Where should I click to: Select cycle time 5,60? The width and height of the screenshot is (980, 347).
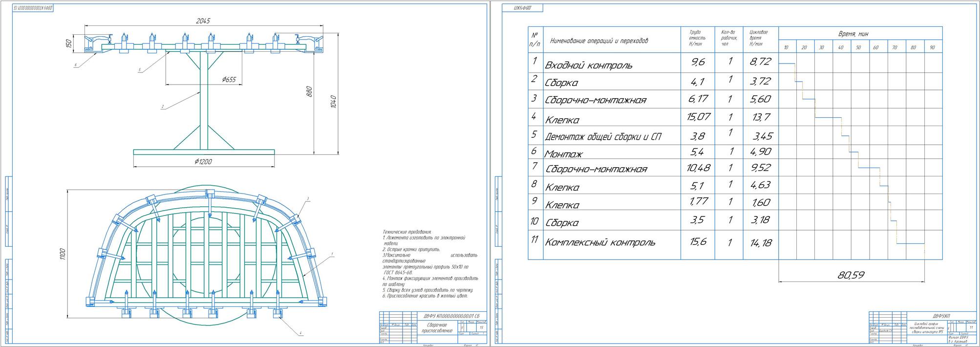tap(760, 99)
